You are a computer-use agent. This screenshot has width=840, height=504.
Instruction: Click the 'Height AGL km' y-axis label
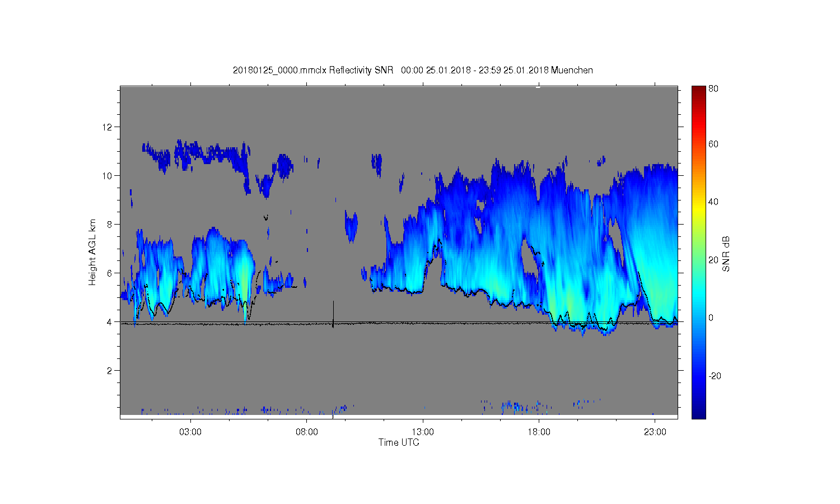pyautogui.click(x=92, y=252)
